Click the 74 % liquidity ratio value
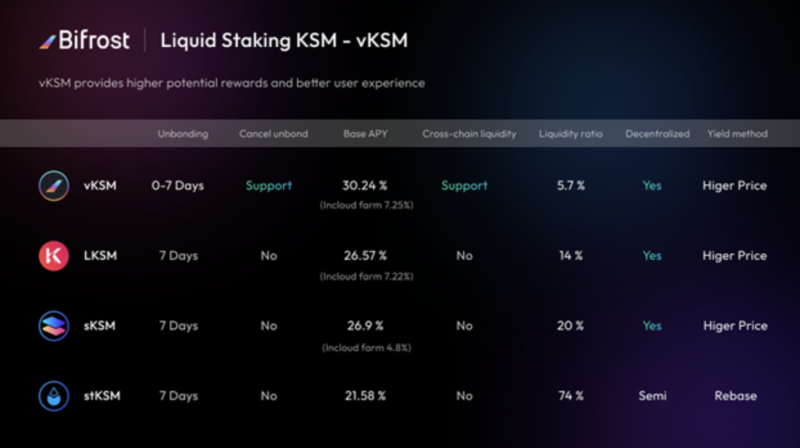 pos(571,395)
